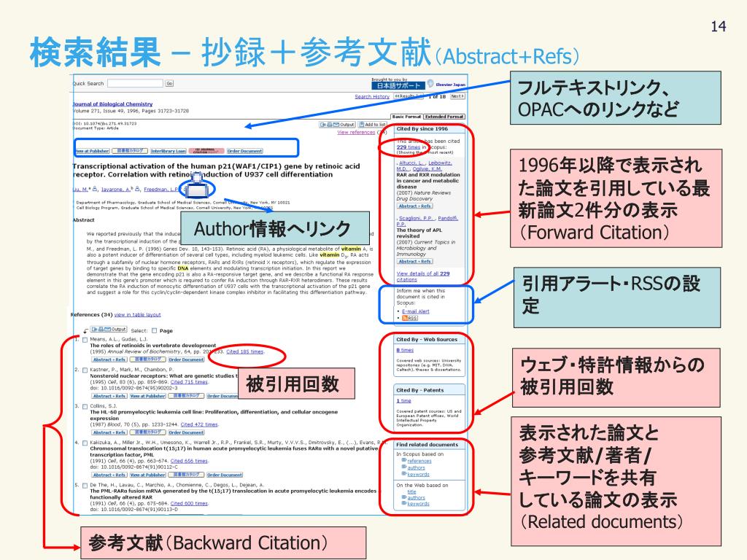The image size is (747, 560).
Task: Tick the Select Page checkbox
Action: click(x=154, y=330)
